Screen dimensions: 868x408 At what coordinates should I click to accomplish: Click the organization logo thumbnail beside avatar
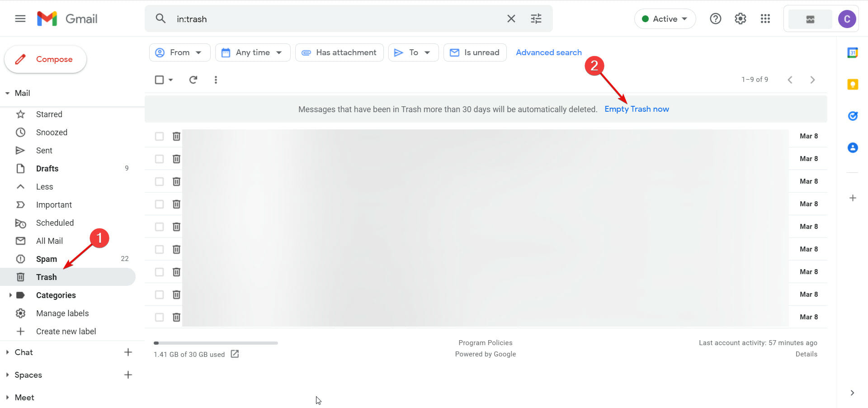point(810,19)
